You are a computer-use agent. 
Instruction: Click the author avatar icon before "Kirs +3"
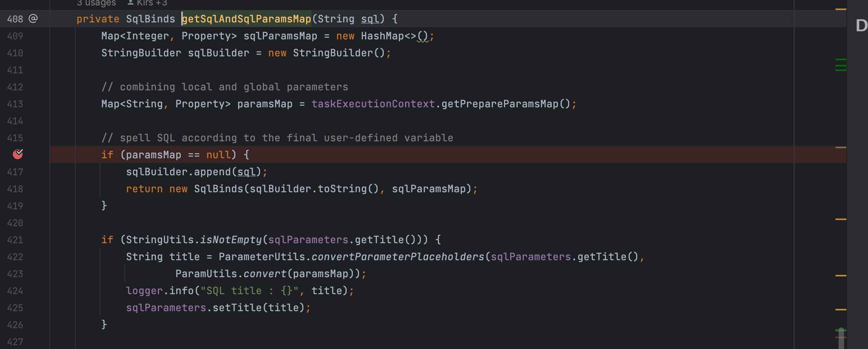tap(131, 3)
